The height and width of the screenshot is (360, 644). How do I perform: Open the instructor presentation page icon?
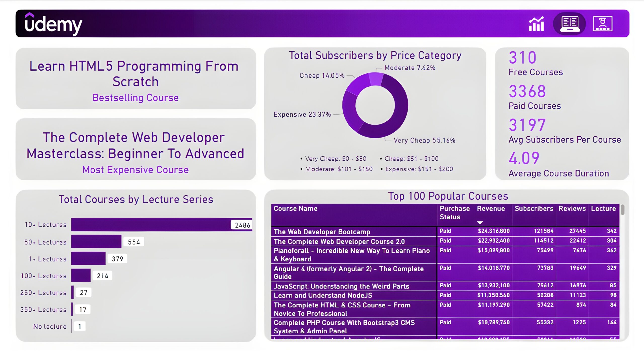pyautogui.click(x=602, y=24)
